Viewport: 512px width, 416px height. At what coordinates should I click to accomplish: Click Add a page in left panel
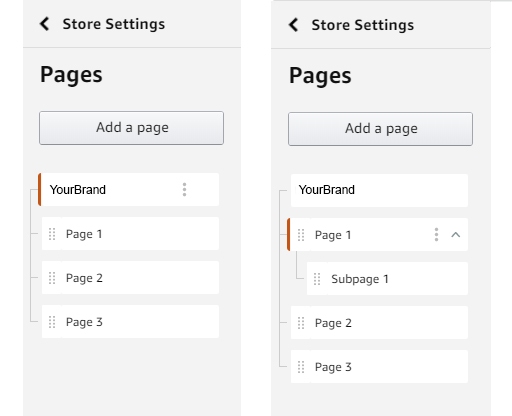click(x=131, y=128)
